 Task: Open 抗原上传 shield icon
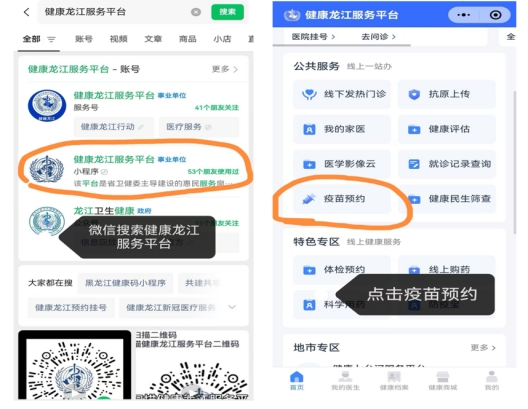(x=414, y=94)
